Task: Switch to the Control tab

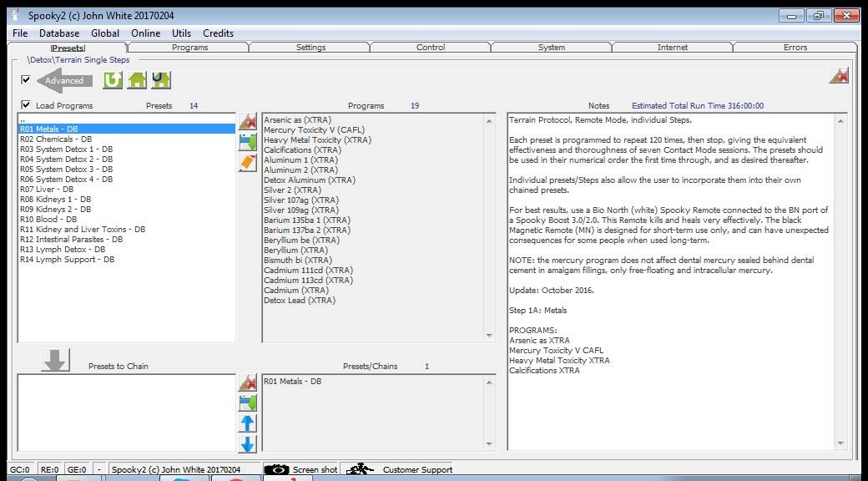Action: 431,48
